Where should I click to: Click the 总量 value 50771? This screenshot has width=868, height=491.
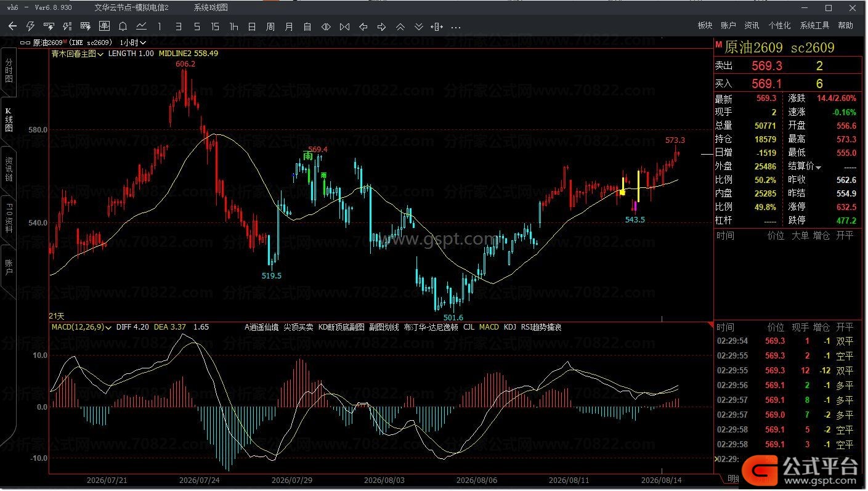(x=765, y=126)
